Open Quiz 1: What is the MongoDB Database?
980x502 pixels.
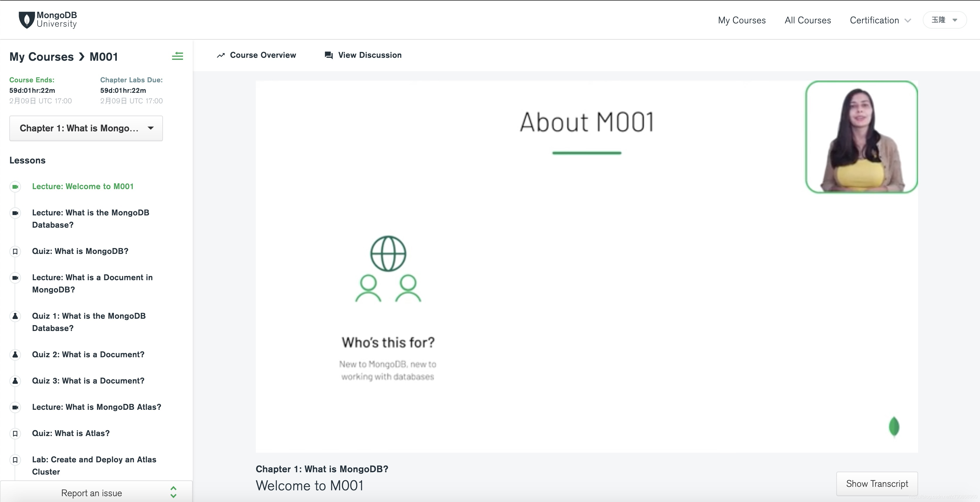click(x=89, y=322)
